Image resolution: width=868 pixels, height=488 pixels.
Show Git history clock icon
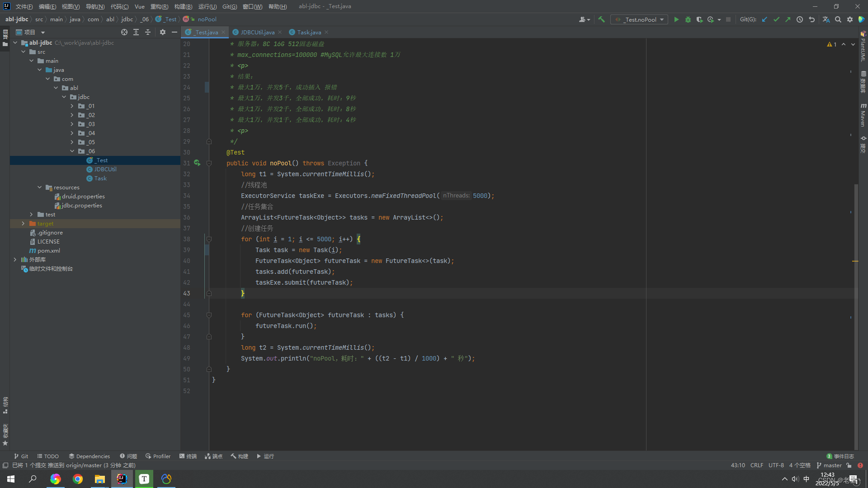tap(800, 19)
